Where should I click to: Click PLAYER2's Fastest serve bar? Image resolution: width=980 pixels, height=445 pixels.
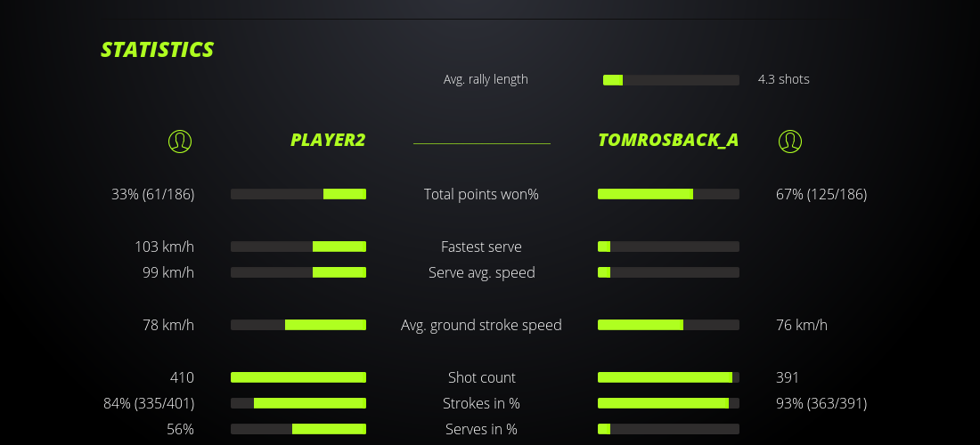[x=298, y=247]
